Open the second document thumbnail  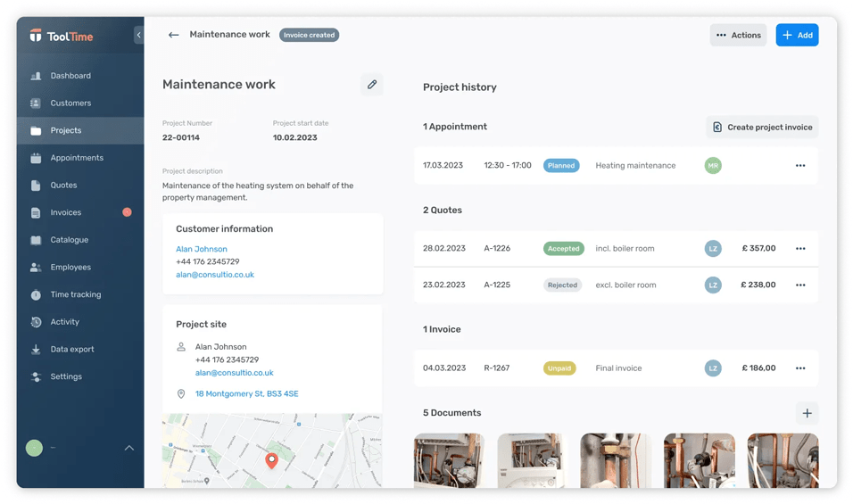point(533,460)
